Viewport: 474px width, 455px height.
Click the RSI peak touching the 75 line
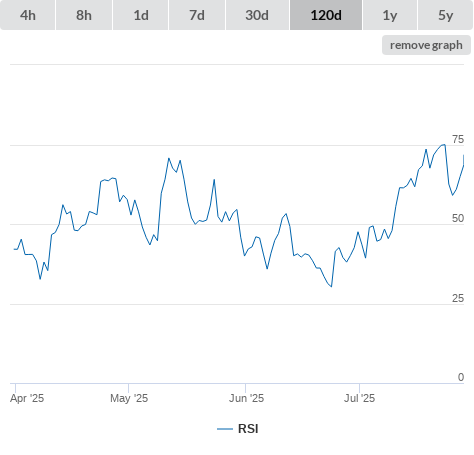tap(444, 145)
